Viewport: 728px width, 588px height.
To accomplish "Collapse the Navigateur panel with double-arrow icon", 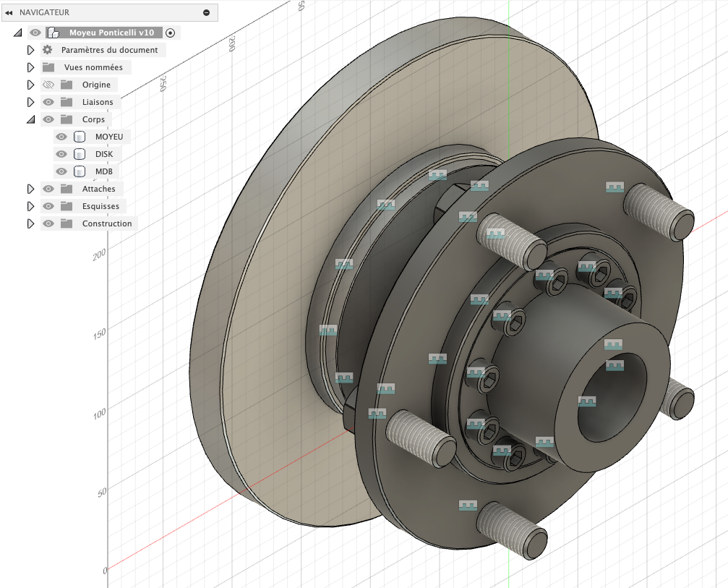I will [10, 12].
